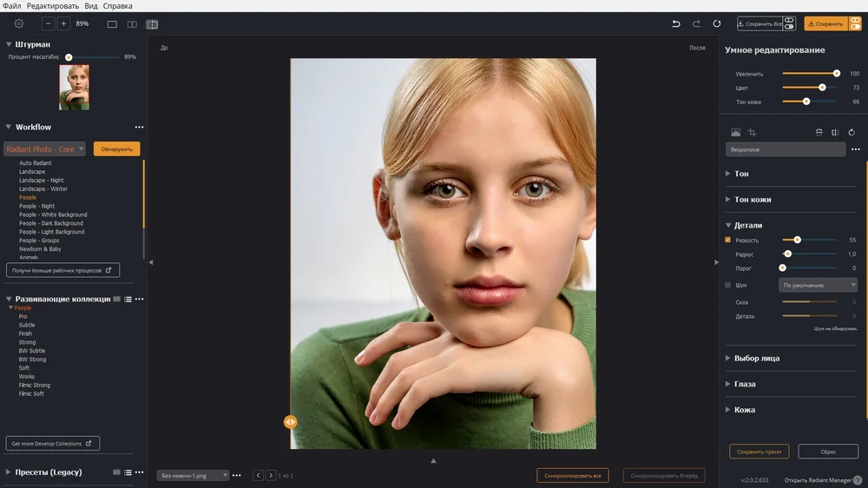Zoom in with the plus button
Viewport: 868px width, 488px height.
[63, 23]
